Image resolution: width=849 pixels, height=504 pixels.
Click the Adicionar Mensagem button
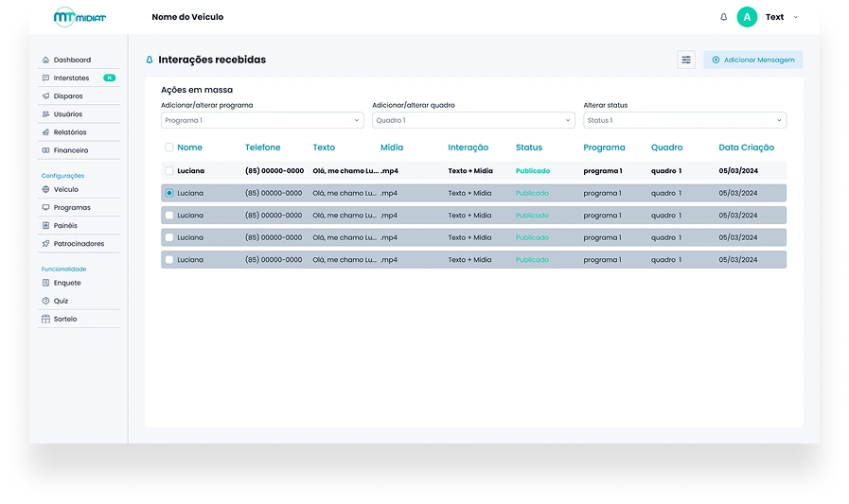tap(753, 60)
